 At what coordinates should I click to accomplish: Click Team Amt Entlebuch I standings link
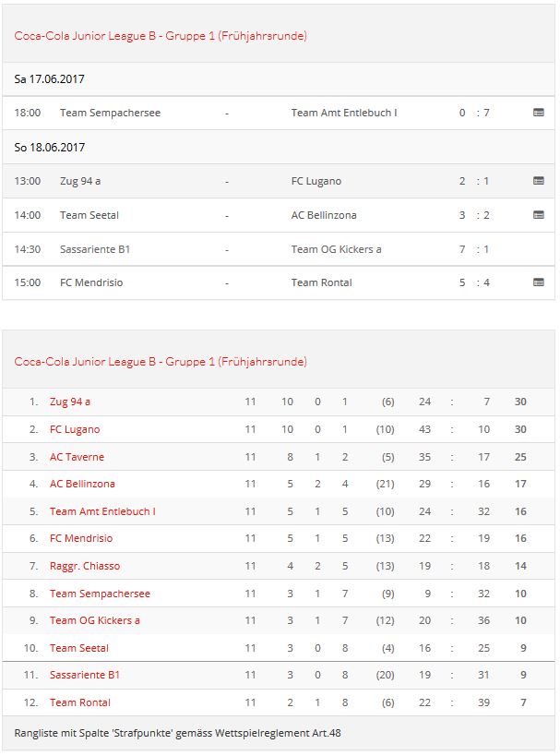102,511
